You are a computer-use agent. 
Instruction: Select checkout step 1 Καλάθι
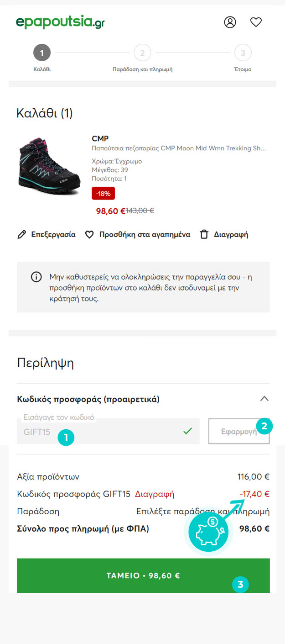(x=42, y=53)
